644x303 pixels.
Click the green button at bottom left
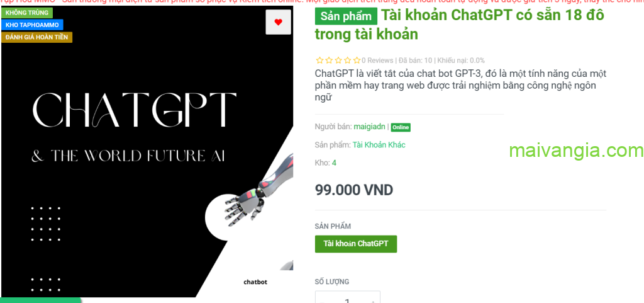[x=41, y=300]
